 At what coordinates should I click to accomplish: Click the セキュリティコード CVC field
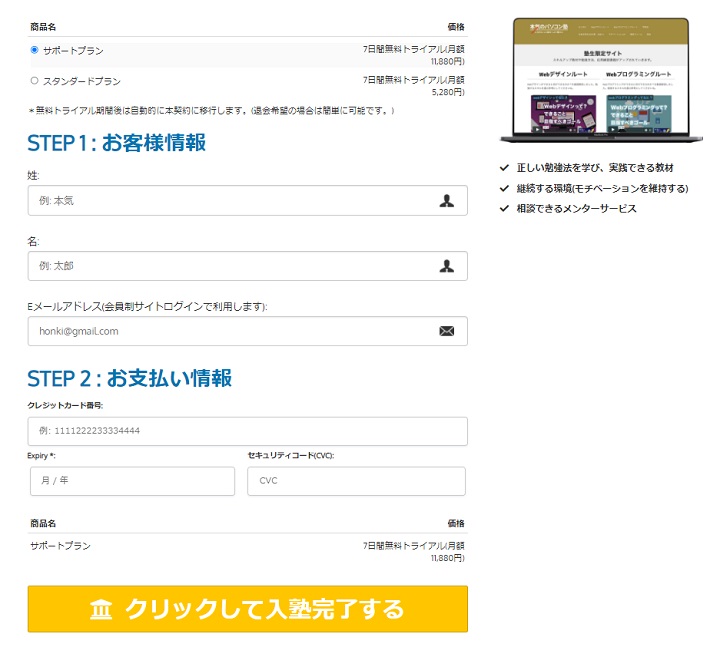356,481
